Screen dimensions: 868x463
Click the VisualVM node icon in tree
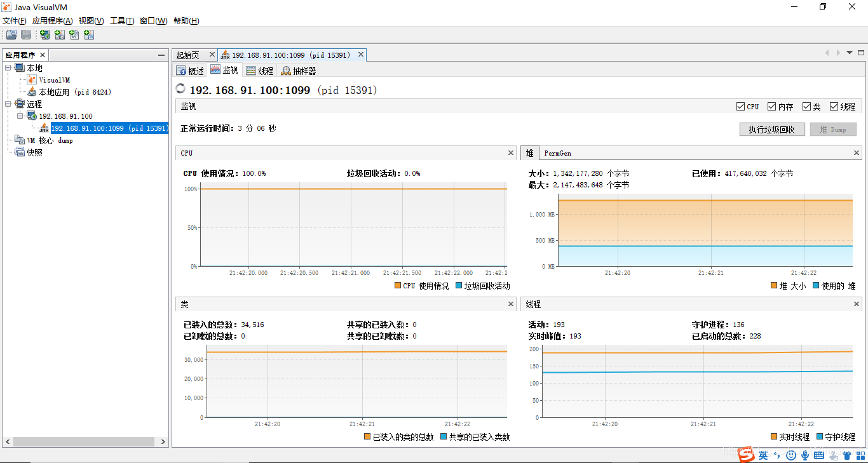(32, 80)
